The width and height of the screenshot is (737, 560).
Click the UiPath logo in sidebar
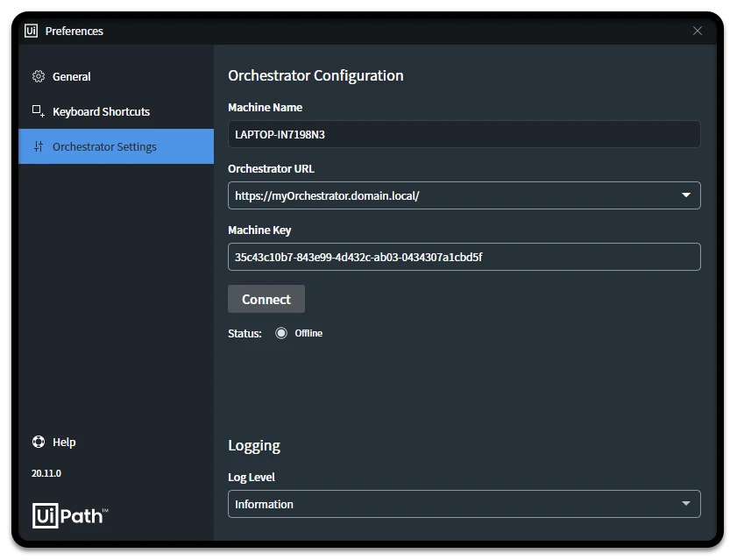coord(70,515)
